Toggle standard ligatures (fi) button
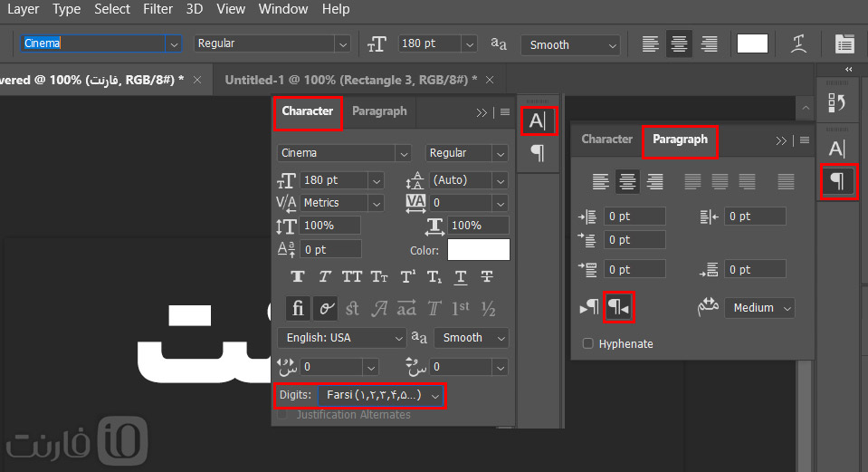The image size is (868, 472). tap(298, 308)
